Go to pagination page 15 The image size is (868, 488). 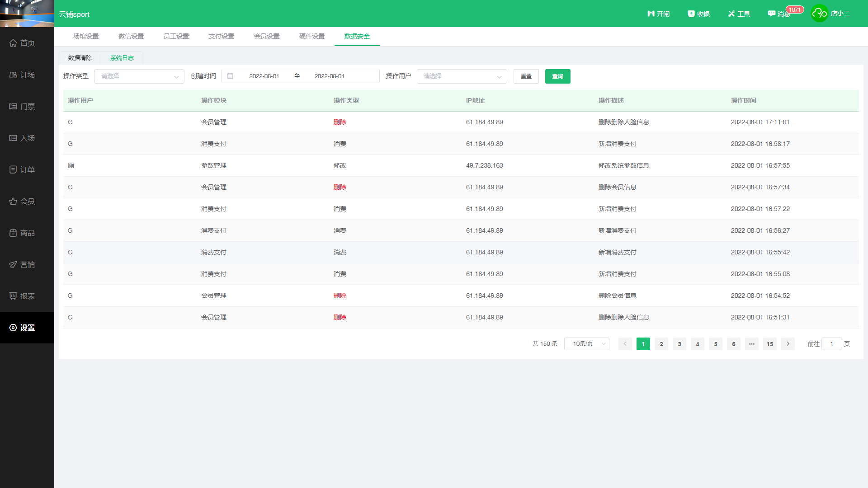click(769, 344)
